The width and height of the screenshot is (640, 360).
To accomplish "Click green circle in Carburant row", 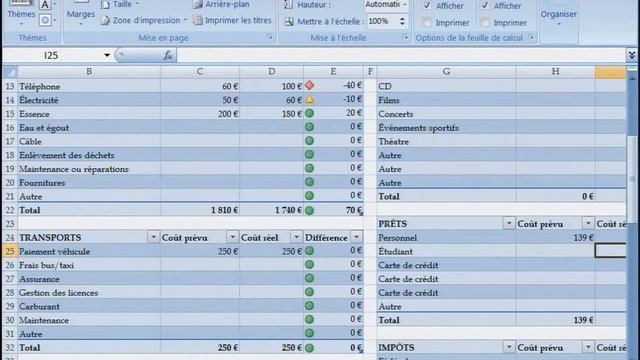I will click(310, 306).
